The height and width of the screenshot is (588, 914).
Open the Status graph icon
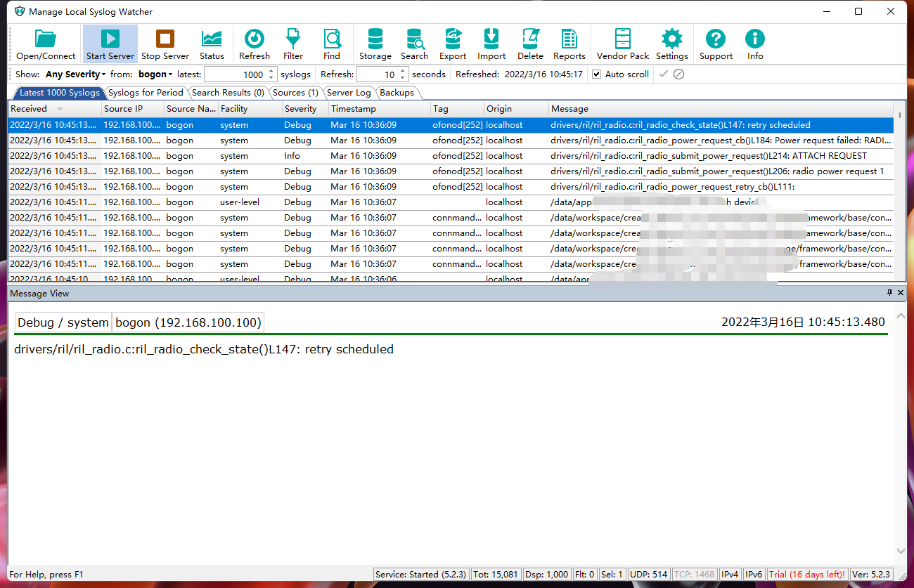(x=212, y=44)
